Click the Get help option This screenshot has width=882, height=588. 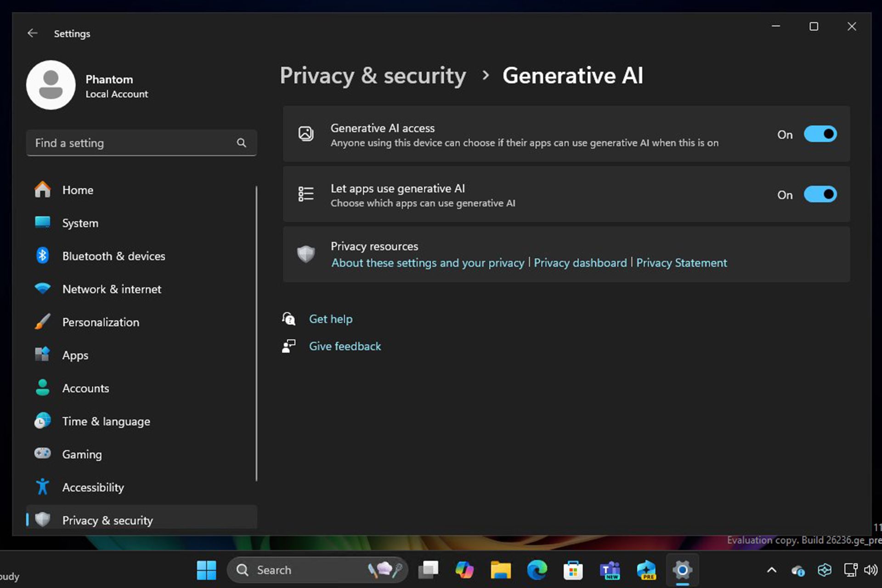331,319
